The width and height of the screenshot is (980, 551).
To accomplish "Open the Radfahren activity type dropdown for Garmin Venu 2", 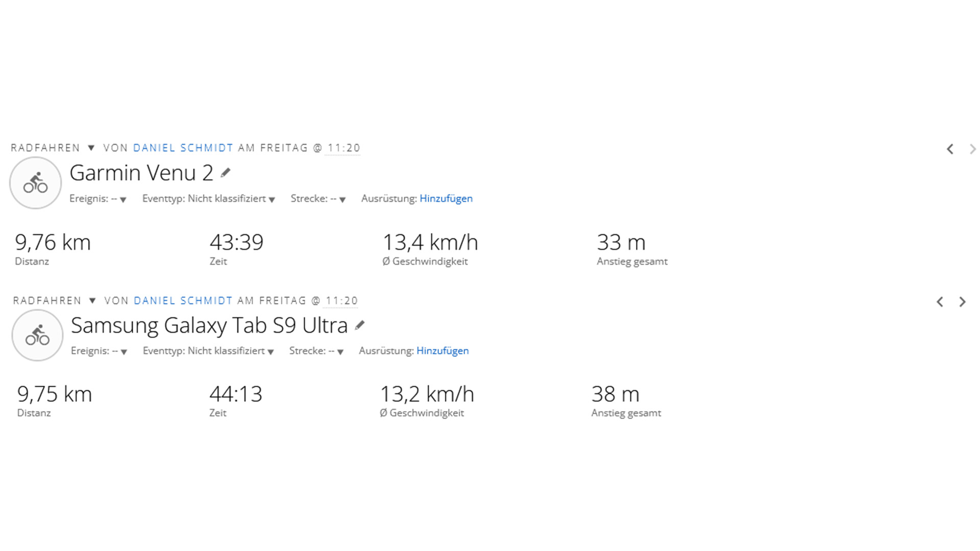I will pos(91,148).
